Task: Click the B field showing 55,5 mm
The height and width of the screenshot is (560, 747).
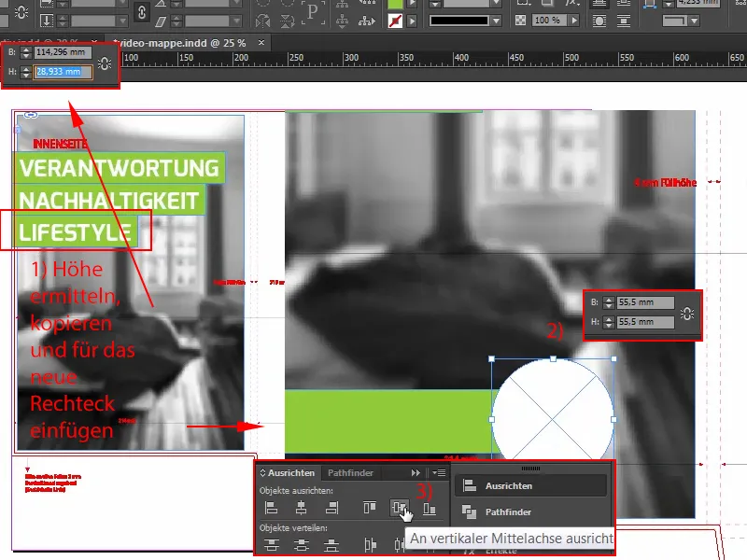Action: tap(645, 302)
